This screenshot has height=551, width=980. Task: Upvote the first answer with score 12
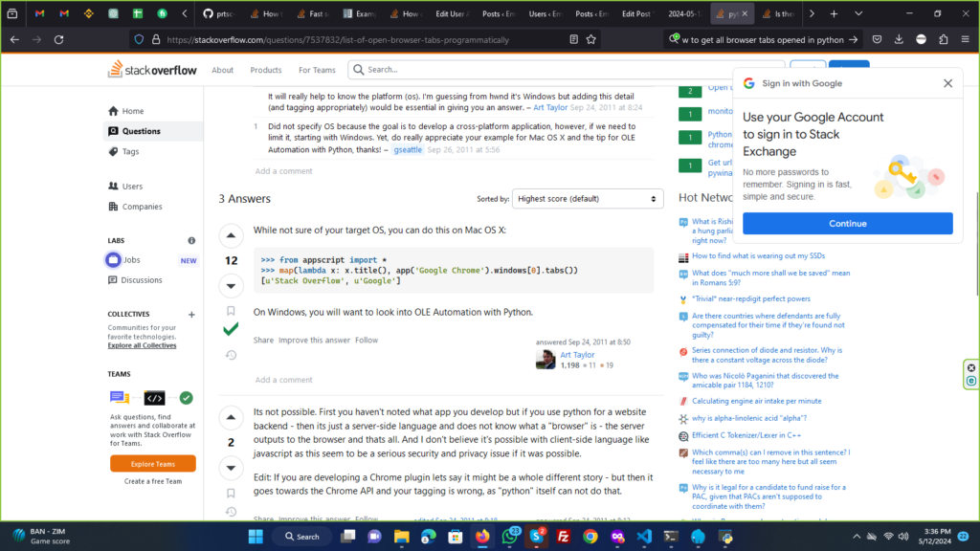(x=231, y=235)
